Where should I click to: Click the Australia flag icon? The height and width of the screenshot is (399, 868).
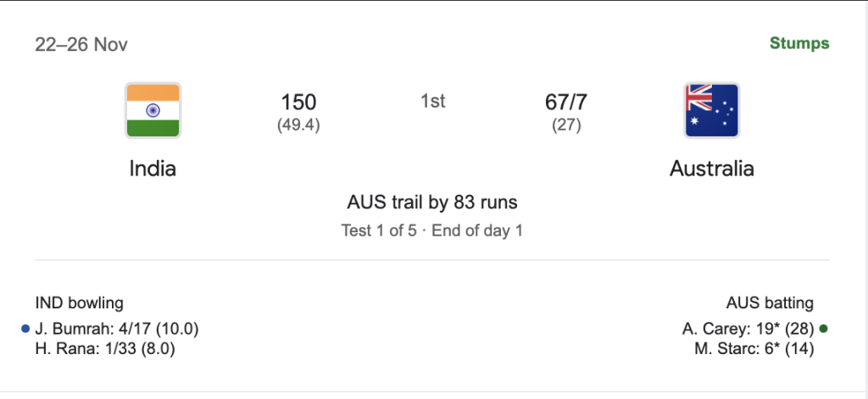pyautogui.click(x=711, y=110)
